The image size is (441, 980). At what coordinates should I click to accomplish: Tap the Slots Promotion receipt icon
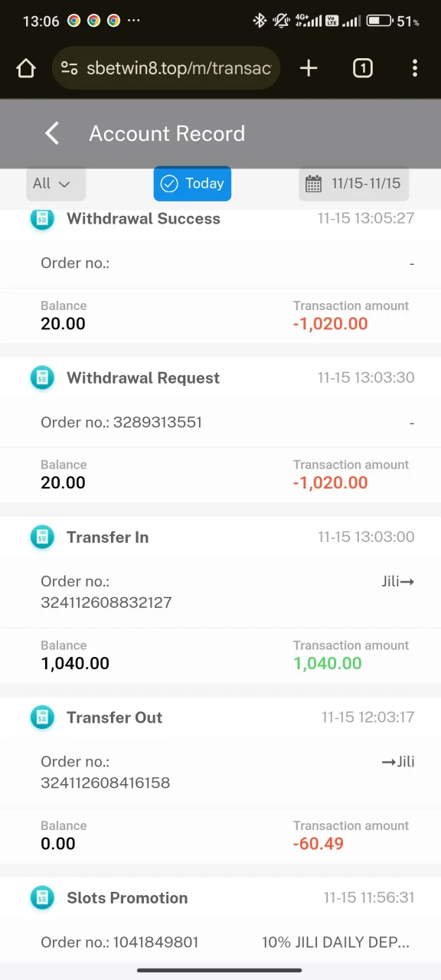coord(42,898)
